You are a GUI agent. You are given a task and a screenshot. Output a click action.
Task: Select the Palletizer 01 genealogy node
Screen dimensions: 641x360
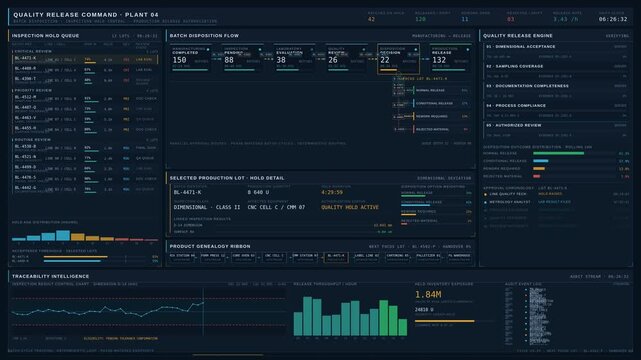tap(428, 257)
